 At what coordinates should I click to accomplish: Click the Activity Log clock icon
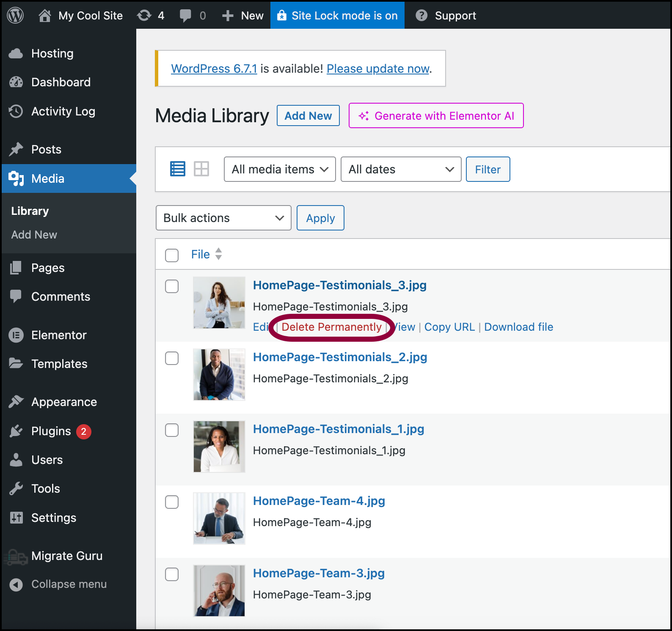pos(16,111)
